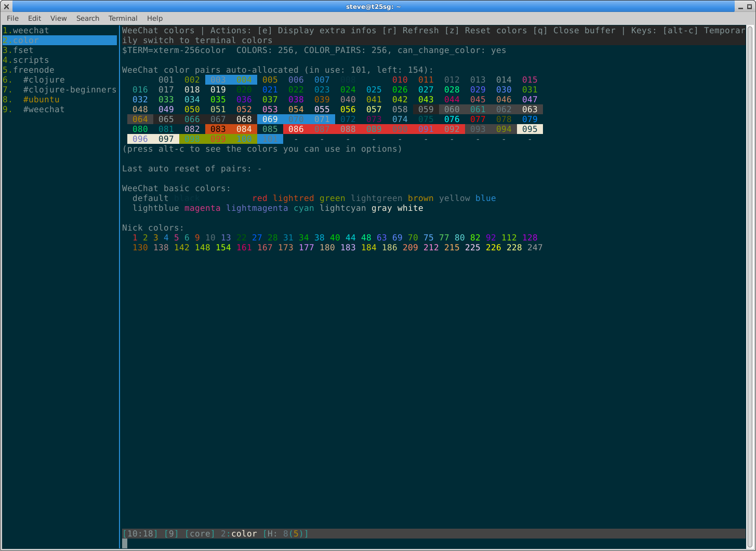Click the 'lightcyan' basic color name
This screenshot has height=551, width=756.
click(x=343, y=208)
